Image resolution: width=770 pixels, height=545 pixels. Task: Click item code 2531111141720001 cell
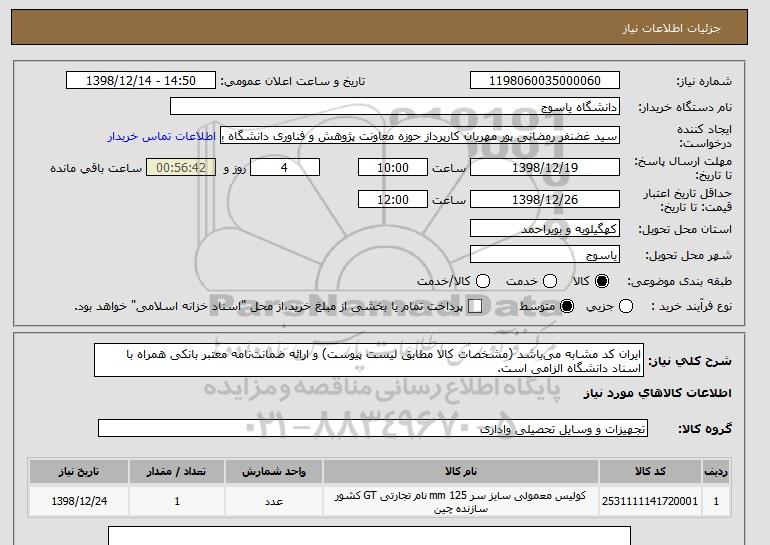(x=650, y=501)
